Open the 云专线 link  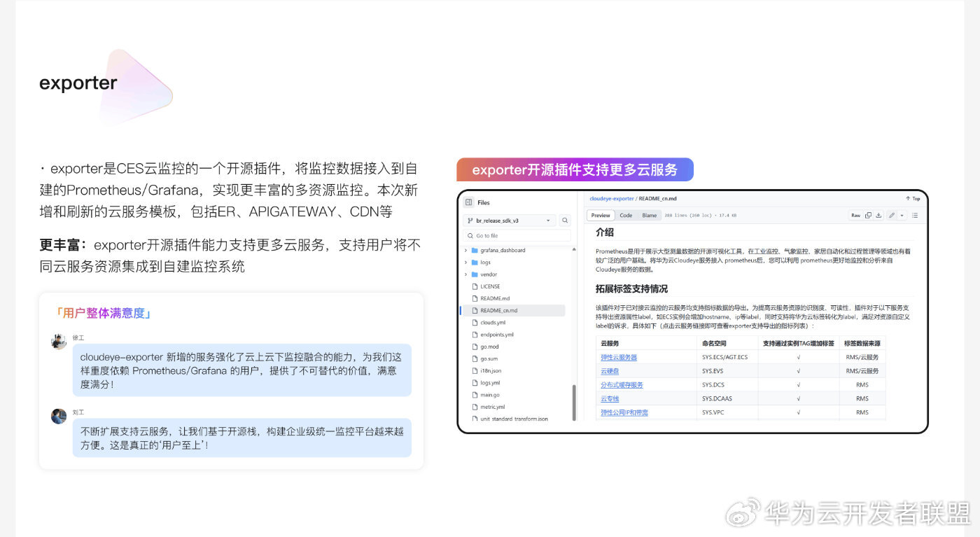pyautogui.click(x=610, y=398)
